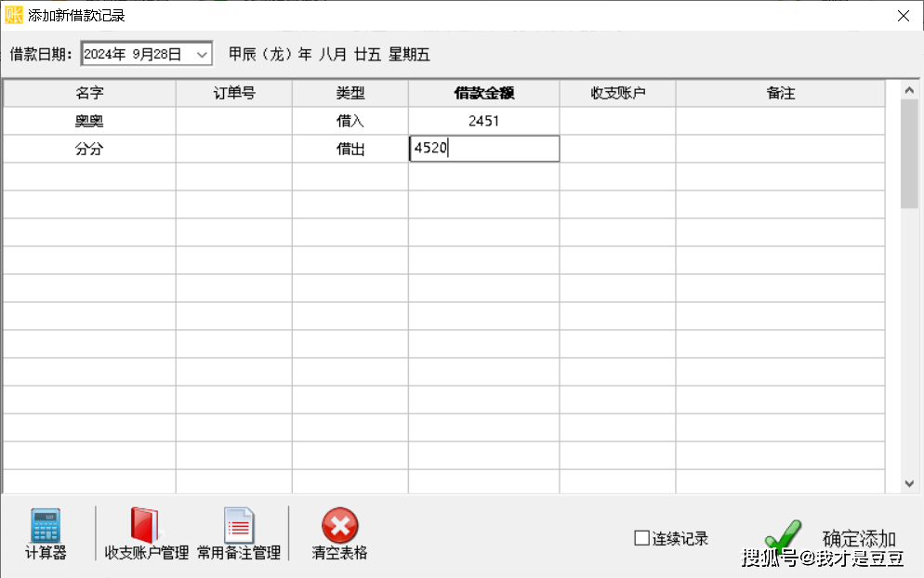Click the 类型 column header

coord(350,93)
